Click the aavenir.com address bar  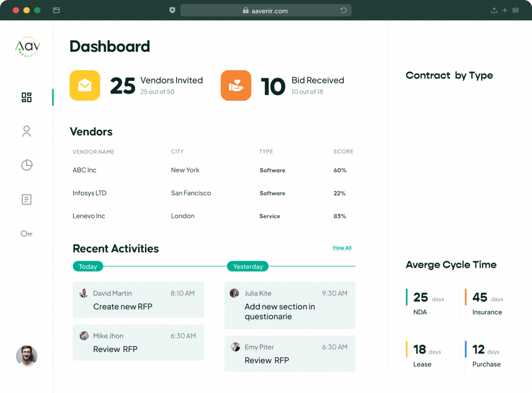(266, 10)
